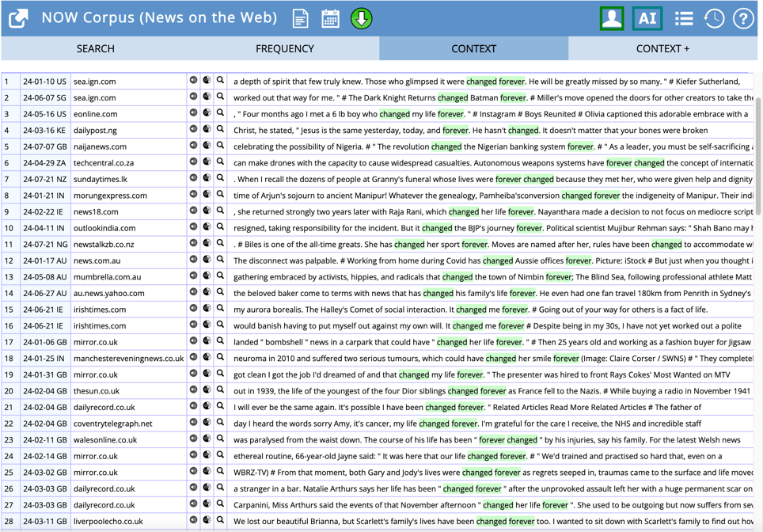Play audio for row 4 dailypost.ng
The image size is (763, 532).
pyautogui.click(x=194, y=129)
